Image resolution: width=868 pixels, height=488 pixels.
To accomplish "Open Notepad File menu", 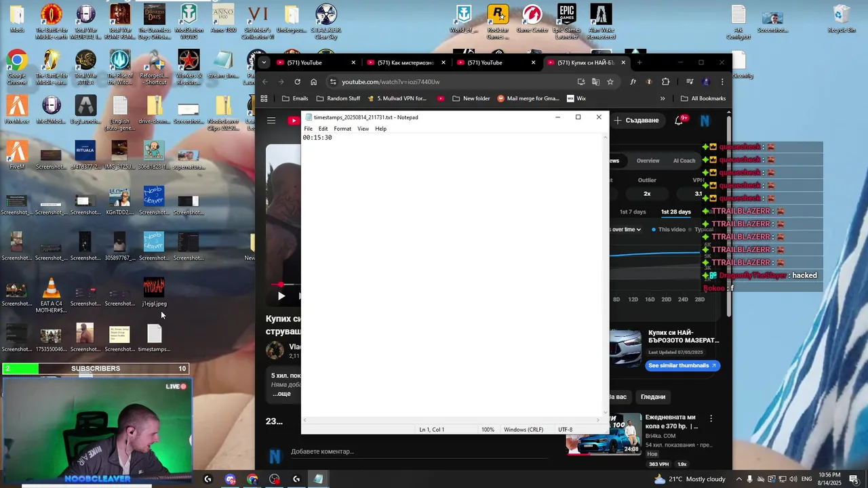I will [308, 129].
